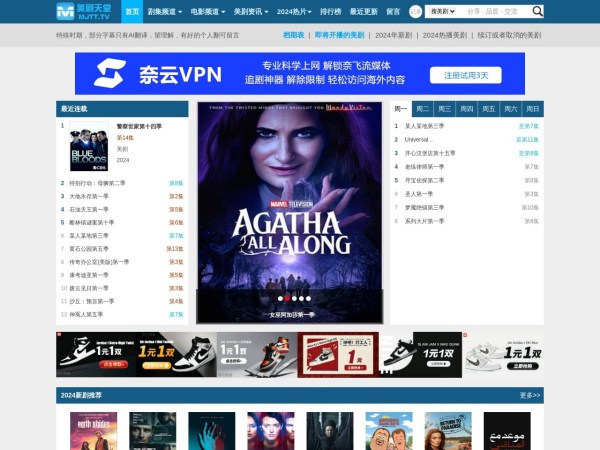Expand the 2024热片 dropdown menu
600x450 pixels.
point(294,12)
